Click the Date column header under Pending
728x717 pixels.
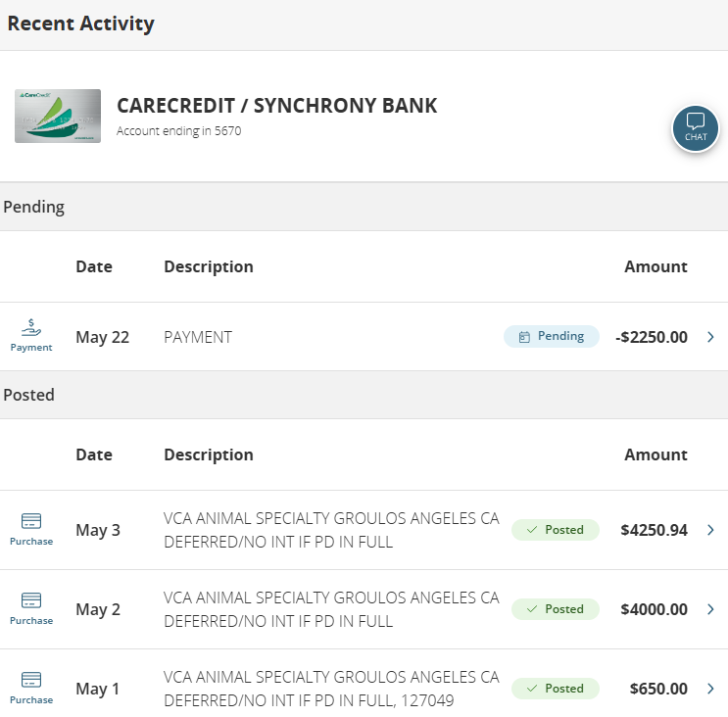[x=94, y=266]
